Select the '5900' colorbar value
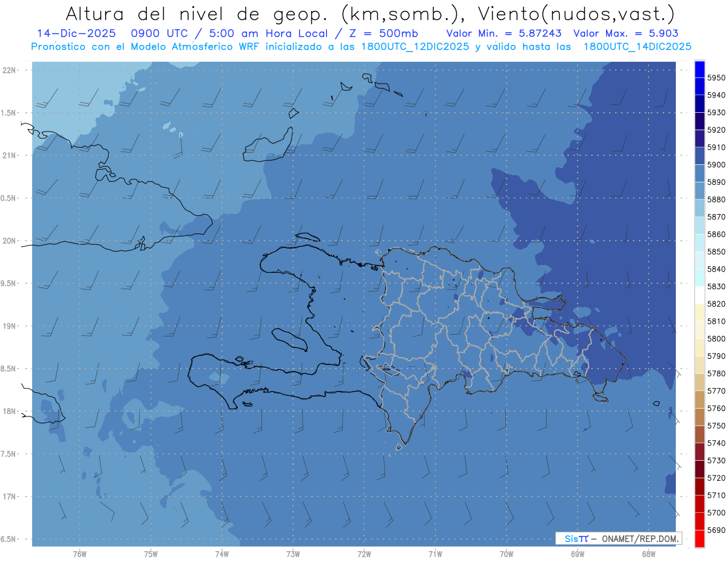The image size is (728, 562). tap(716, 165)
